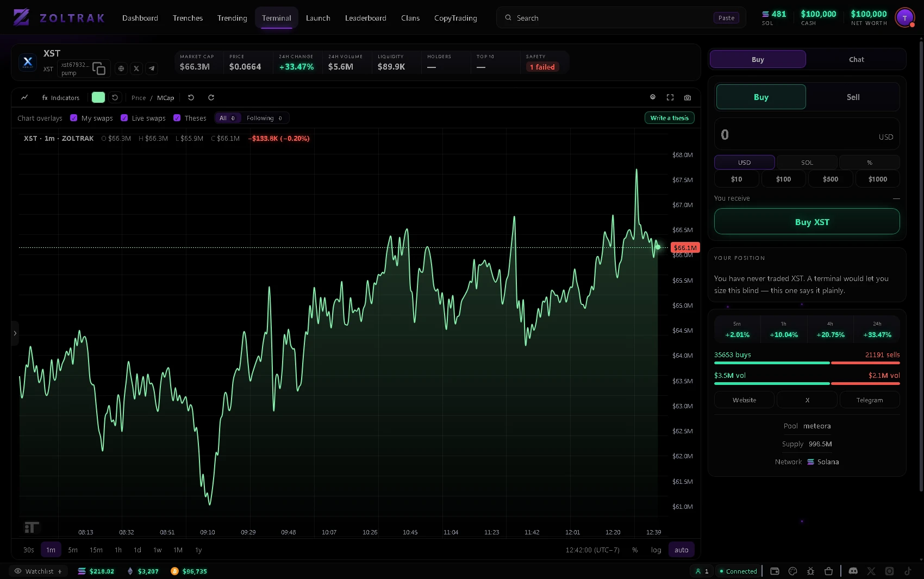The image size is (924, 579).
Task: Click the bug report icon
Action: [810, 571]
